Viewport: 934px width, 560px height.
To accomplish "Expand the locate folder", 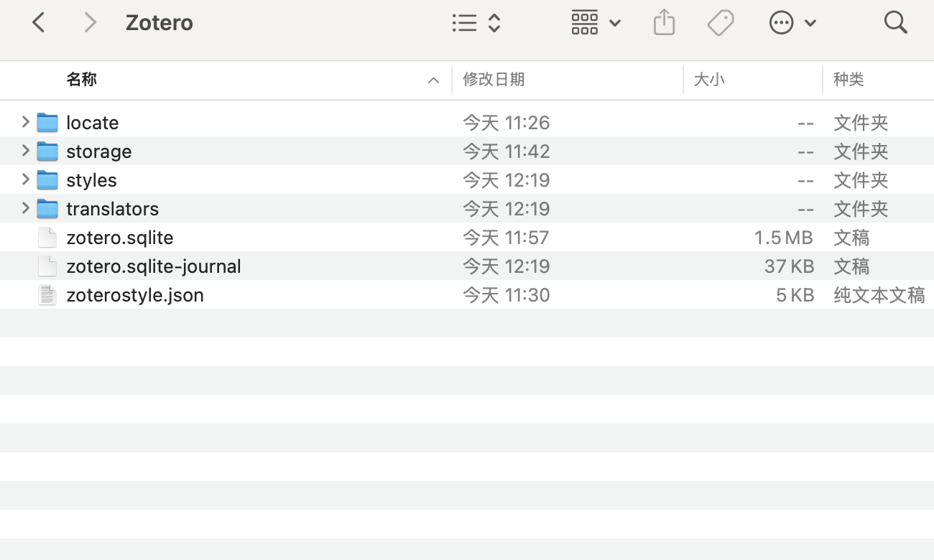I will click(x=25, y=122).
